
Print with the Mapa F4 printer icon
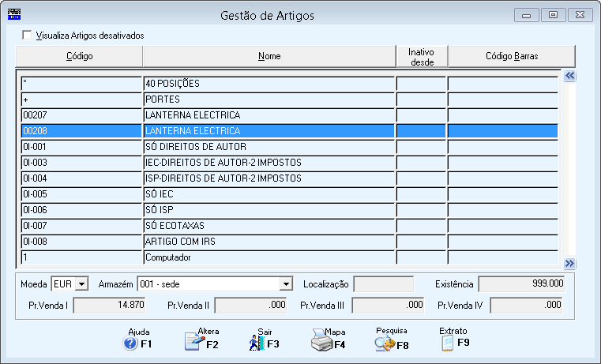tap(321, 340)
